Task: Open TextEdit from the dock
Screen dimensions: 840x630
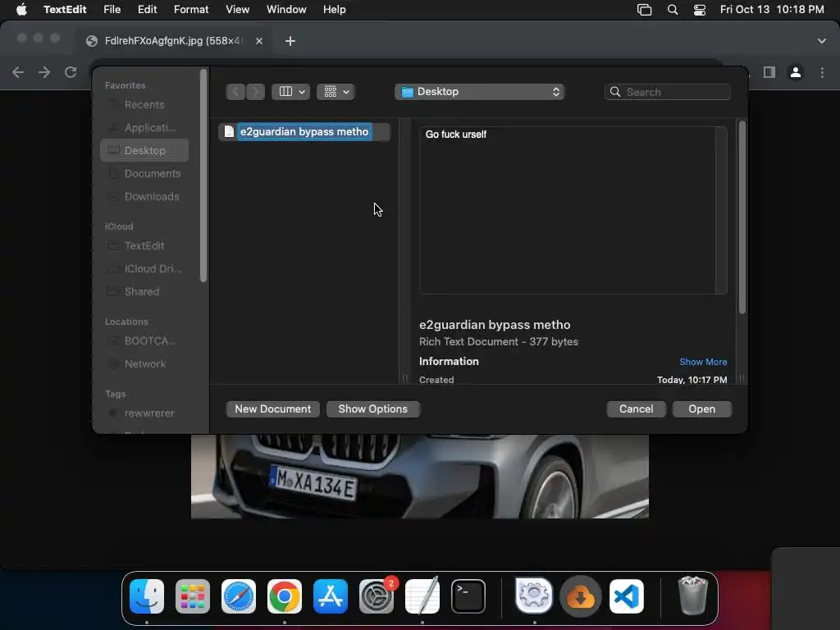Action: click(422, 596)
